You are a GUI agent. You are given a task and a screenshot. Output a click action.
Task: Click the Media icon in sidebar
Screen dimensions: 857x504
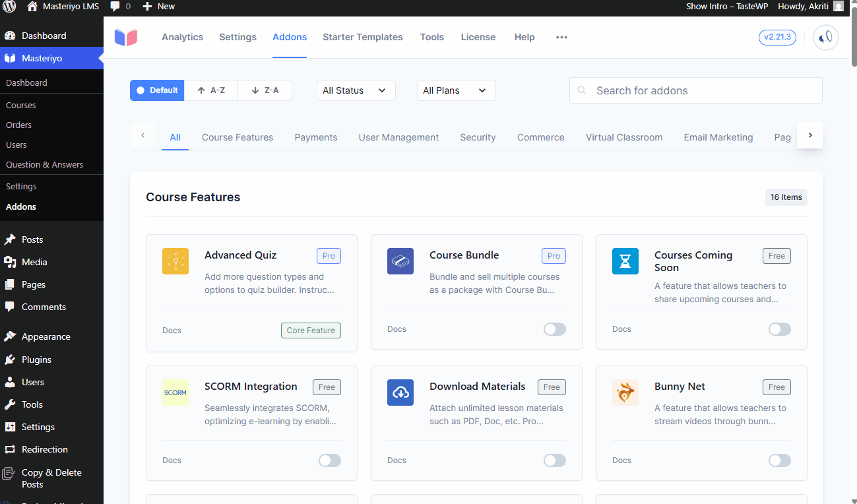pyautogui.click(x=10, y=262)
